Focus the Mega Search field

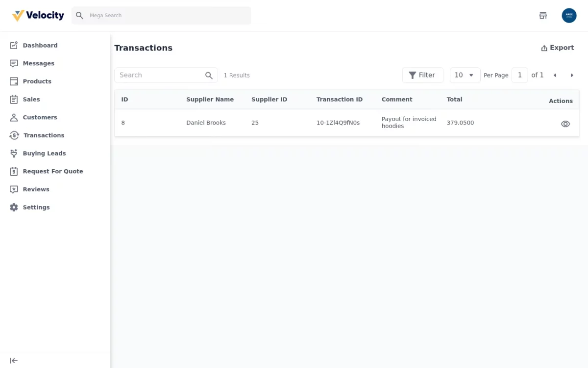pyautogui.click(x=161, y=16)
